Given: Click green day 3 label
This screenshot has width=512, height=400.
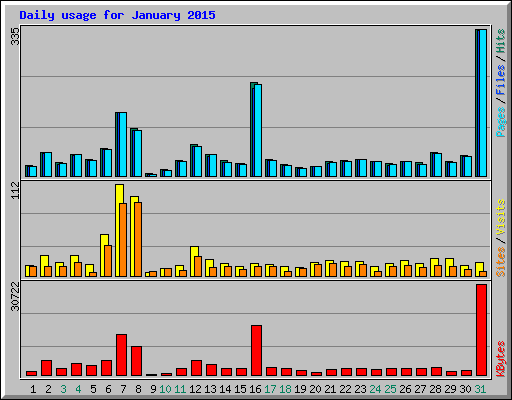Looking at the screenshot, I should [63, 389].
